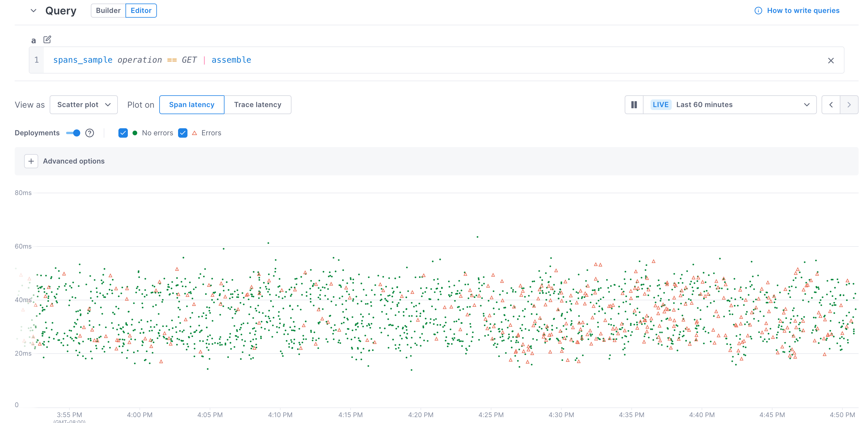Disable the Deployments toggle

tap(73, 133)
